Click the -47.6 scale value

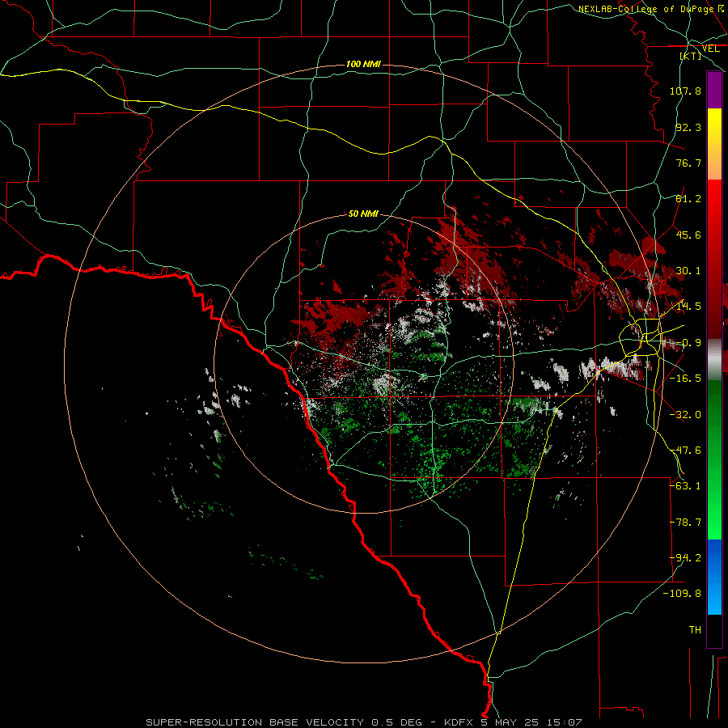685,451
